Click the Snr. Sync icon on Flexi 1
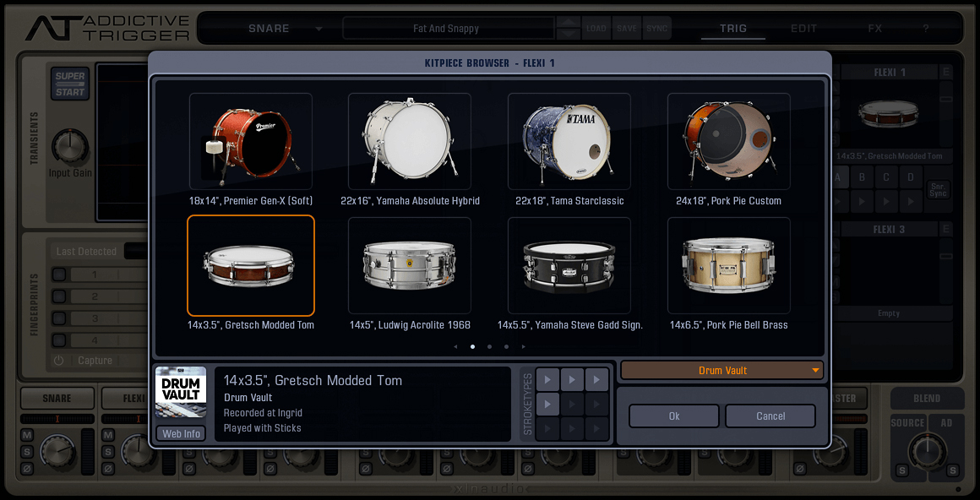This screenshot has width=980, height=500. point(938,188)
